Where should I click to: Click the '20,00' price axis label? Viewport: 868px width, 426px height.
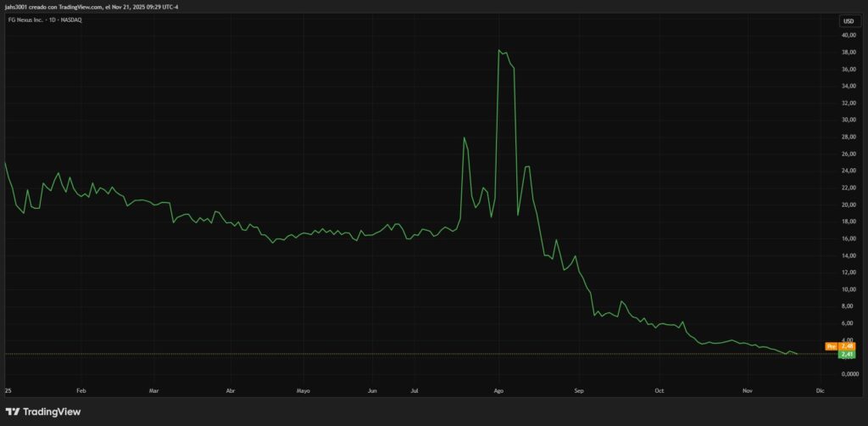click(x=849, y=205)
